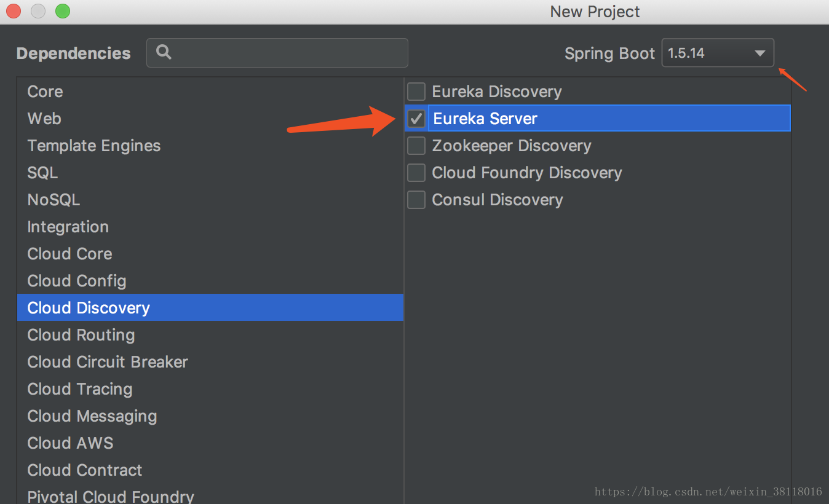Screen dimensions: 829x504
Task: Select the Pivotal Cloud Foundry category
Action: [x=210, y=495]
